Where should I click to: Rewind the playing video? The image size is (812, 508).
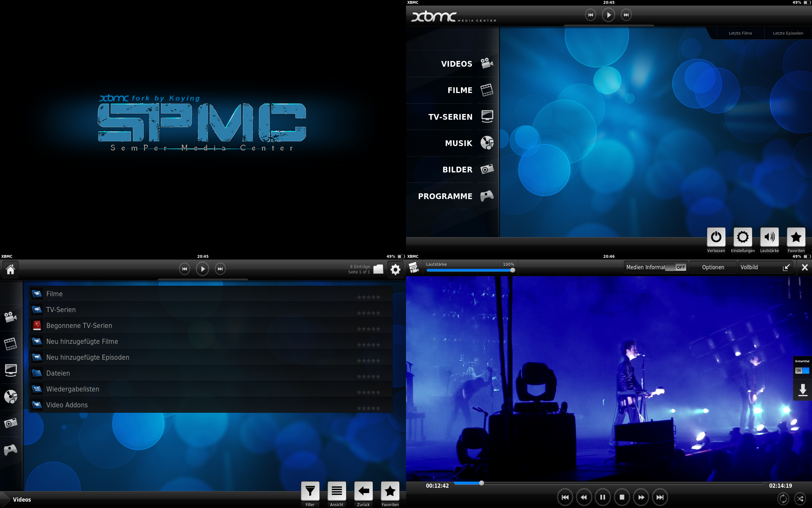tap(584, 497)
